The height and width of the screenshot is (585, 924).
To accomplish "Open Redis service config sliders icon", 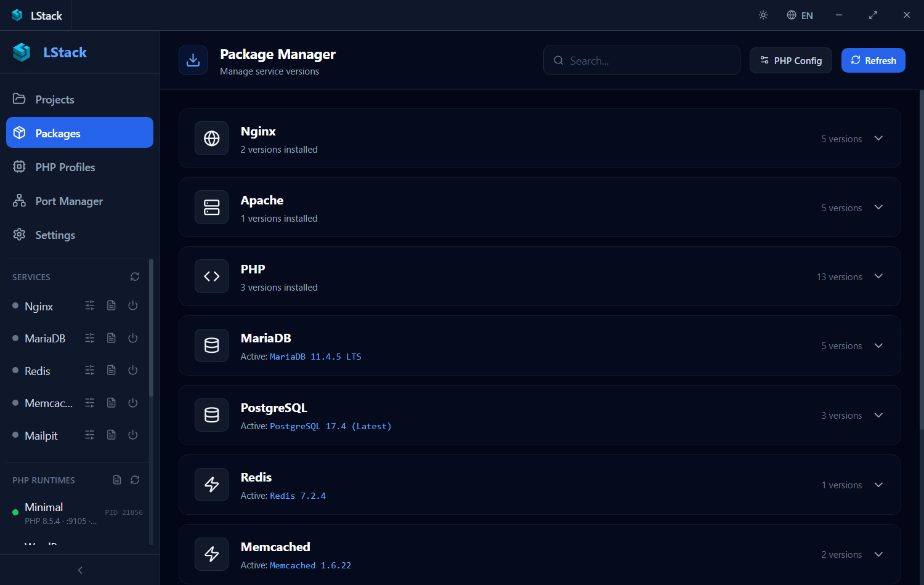I will pos(90,370).
